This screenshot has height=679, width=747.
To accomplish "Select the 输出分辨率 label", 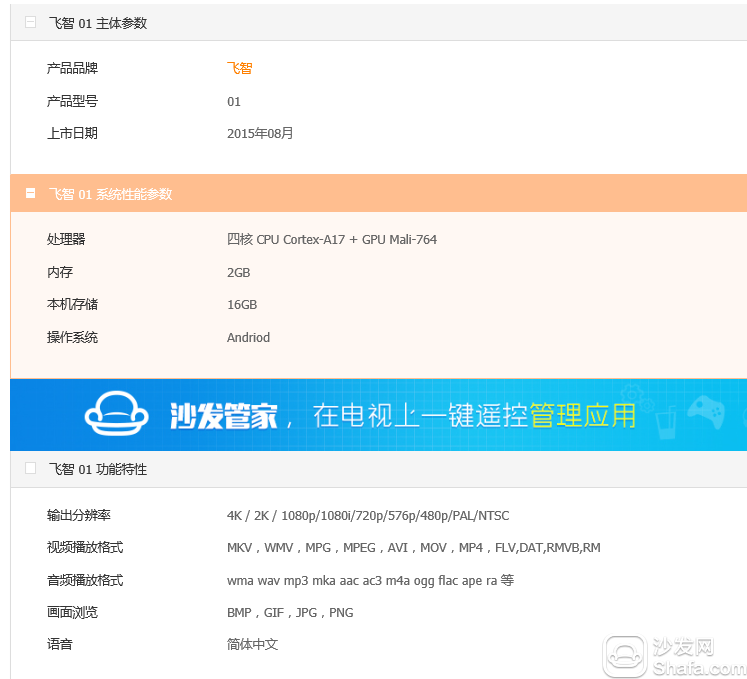I will pyautogui.click(x=79, y=515).
